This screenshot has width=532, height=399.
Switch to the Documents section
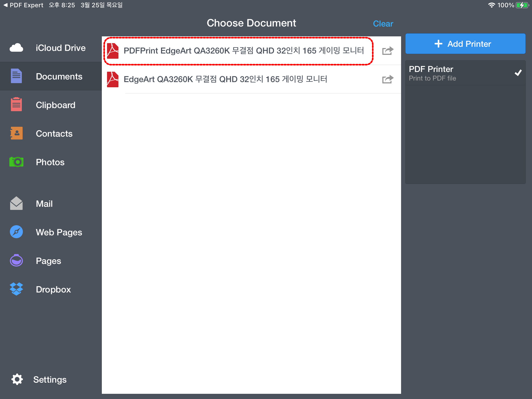59,76
